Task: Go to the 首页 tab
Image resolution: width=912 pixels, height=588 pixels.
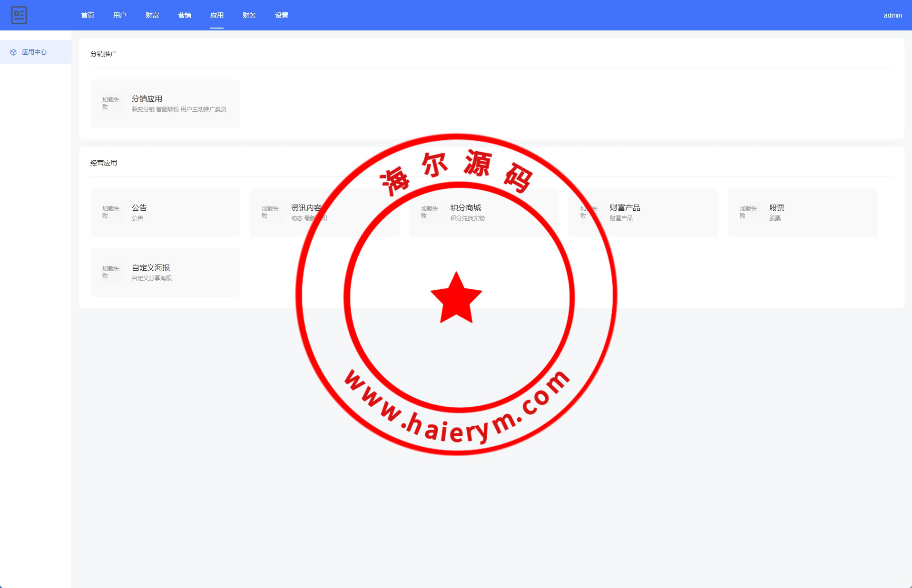Action: coord(88,15)
